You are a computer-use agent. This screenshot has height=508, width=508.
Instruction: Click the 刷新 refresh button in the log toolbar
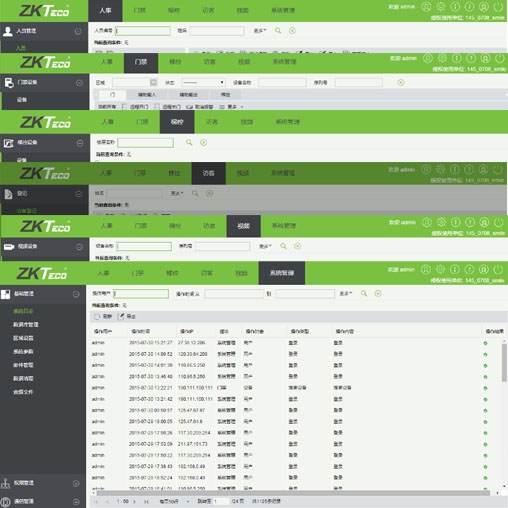coord(103,316)
